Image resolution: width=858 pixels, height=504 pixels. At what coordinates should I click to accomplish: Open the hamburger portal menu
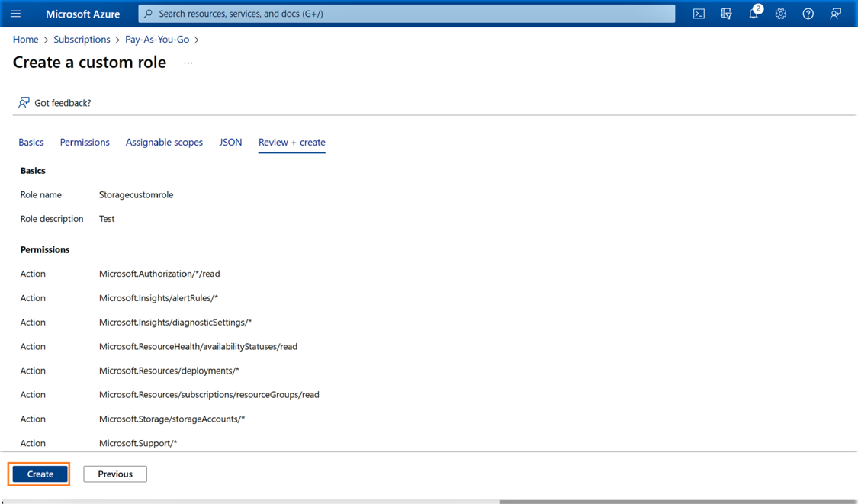(15, 14)
